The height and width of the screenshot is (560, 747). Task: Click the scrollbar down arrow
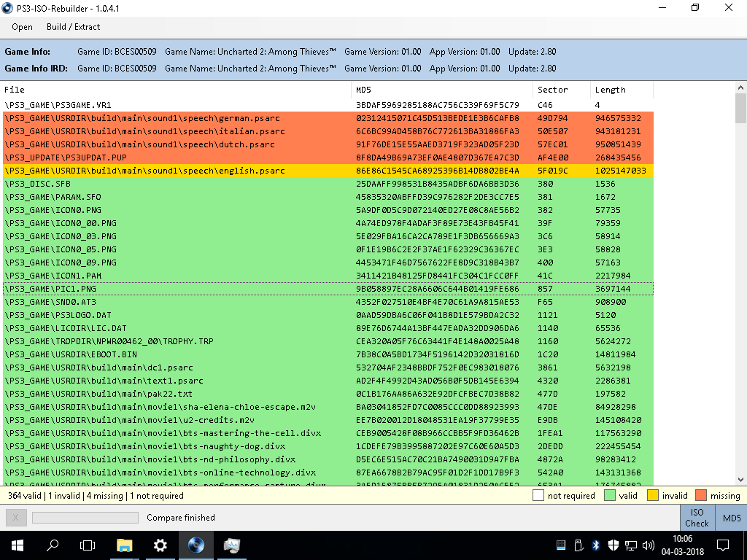coord(740,480)
